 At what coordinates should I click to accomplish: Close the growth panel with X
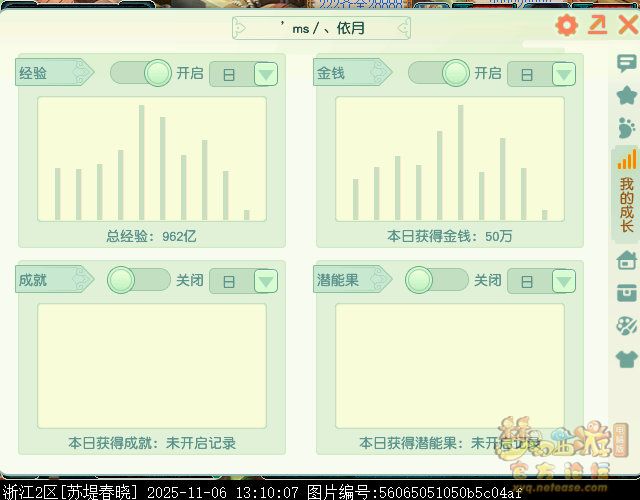[x=628, y=26]
